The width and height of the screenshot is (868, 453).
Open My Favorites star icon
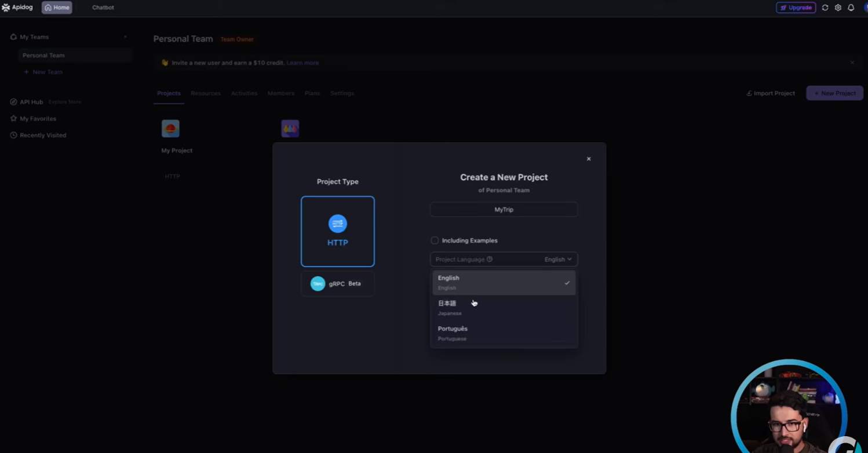tap(13, 119)
